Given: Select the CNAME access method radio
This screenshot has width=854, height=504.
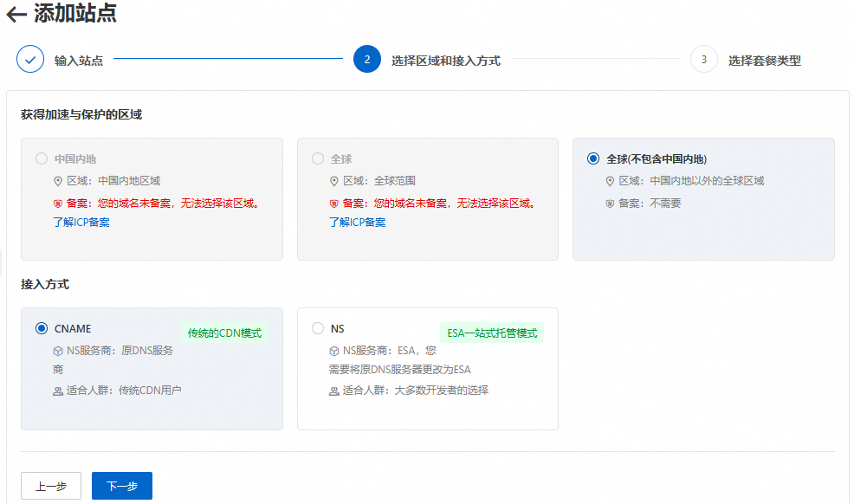Looking at the screenshot, I should tap(42, 328).
